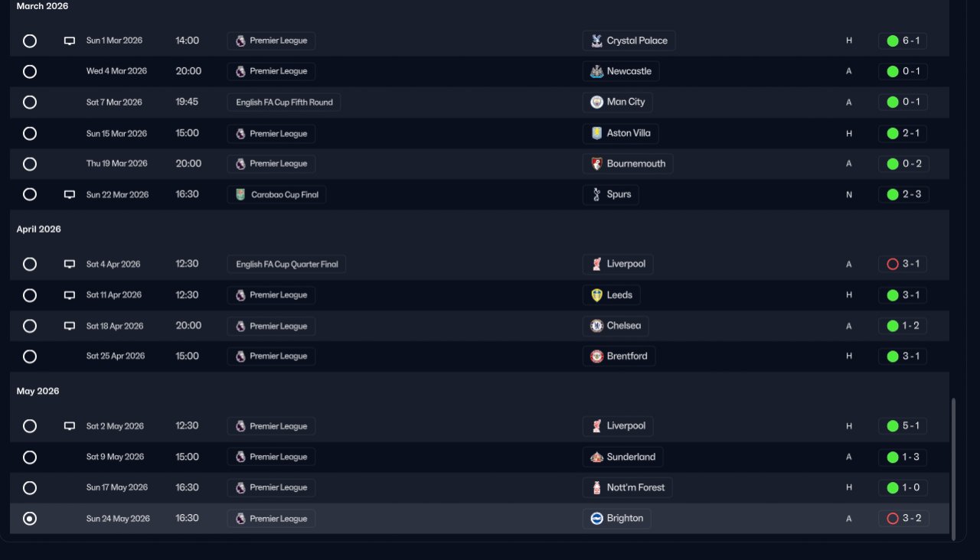The height and width of the screenshot is (560, 980).
Task: Click the Newcastle club badge icon
Action: [x=596, y=71]
